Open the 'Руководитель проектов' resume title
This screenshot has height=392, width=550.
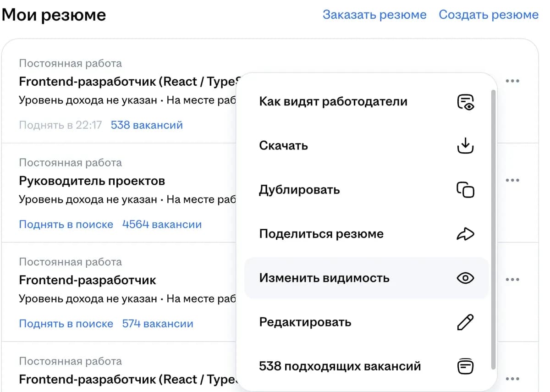[x=92, y=181]
